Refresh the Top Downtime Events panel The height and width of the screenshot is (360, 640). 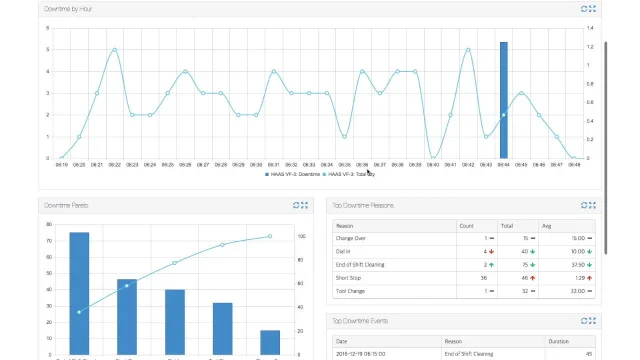[x=584, y=321]
